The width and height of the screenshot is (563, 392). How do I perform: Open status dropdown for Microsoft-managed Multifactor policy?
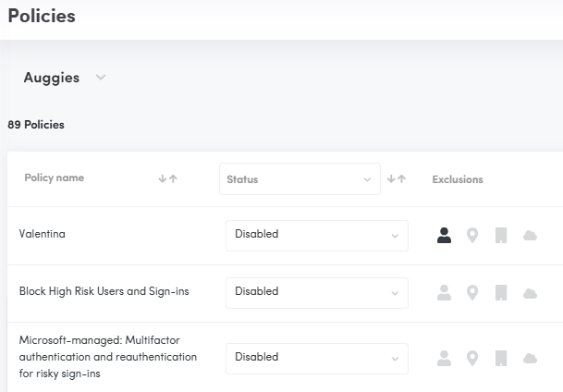pyautogui.click(x=316, y=357)
